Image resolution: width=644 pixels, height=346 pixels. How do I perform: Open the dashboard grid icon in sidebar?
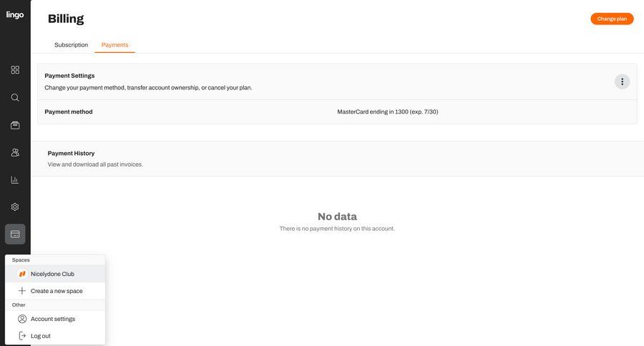(15, 70)
